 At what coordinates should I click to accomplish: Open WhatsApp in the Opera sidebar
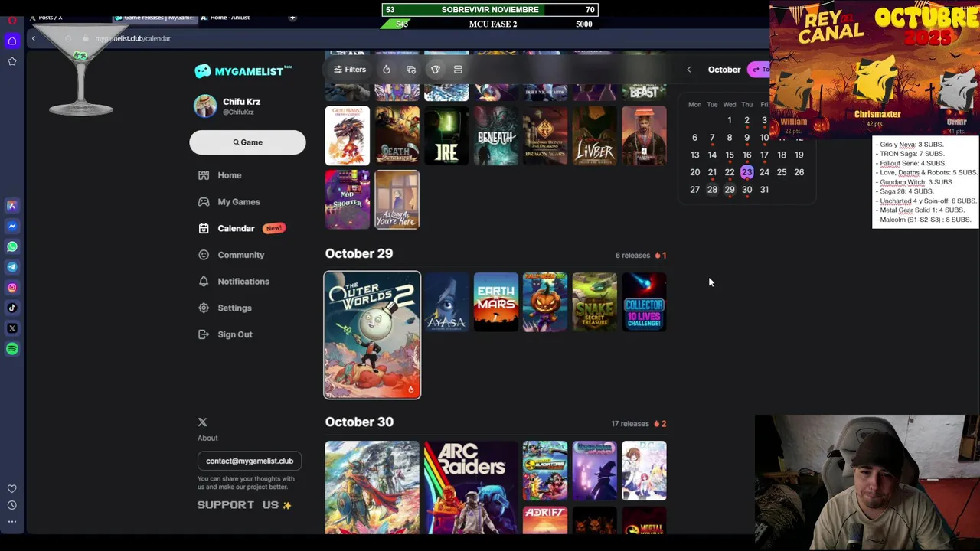click(12, 246)
